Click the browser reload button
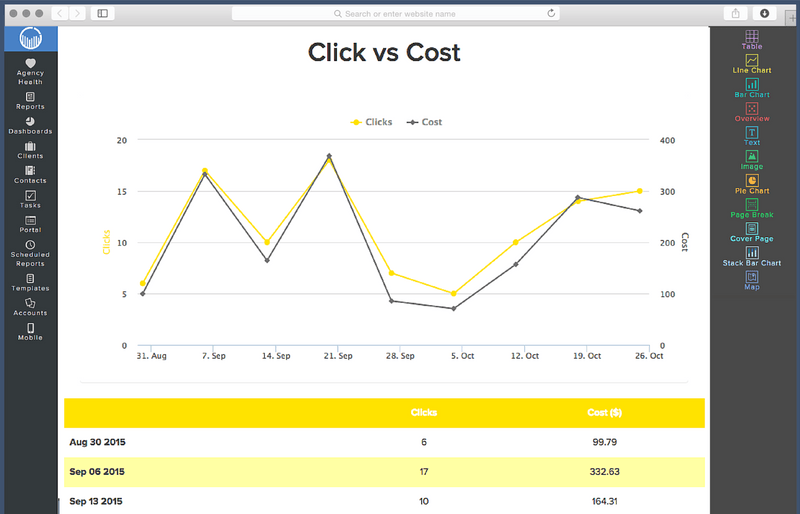This screenshot has height=514, width=800. [x=551, y=13]
